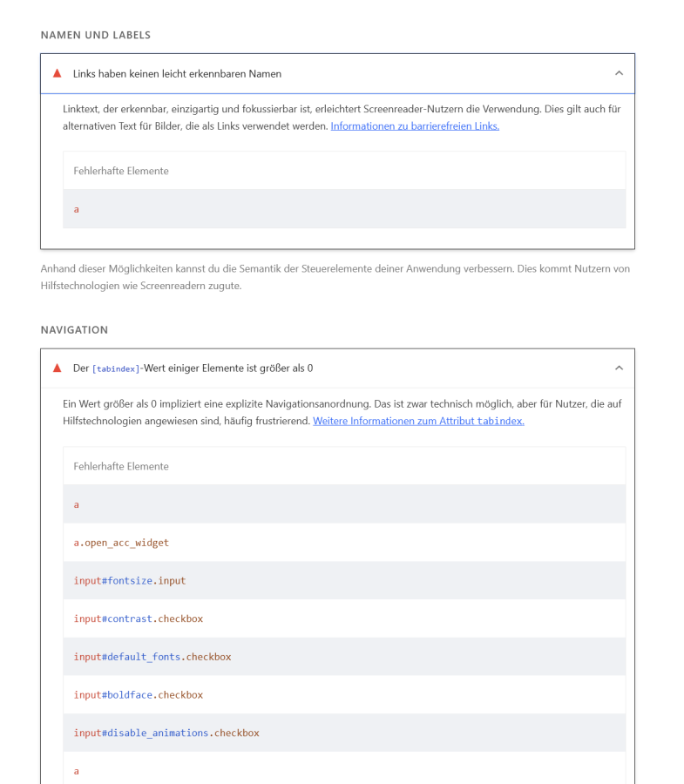This screenshot has width=684, height=784.
Task: Select the input#default_fonts.checkbox element row
Action: click(x=152, y=657)
